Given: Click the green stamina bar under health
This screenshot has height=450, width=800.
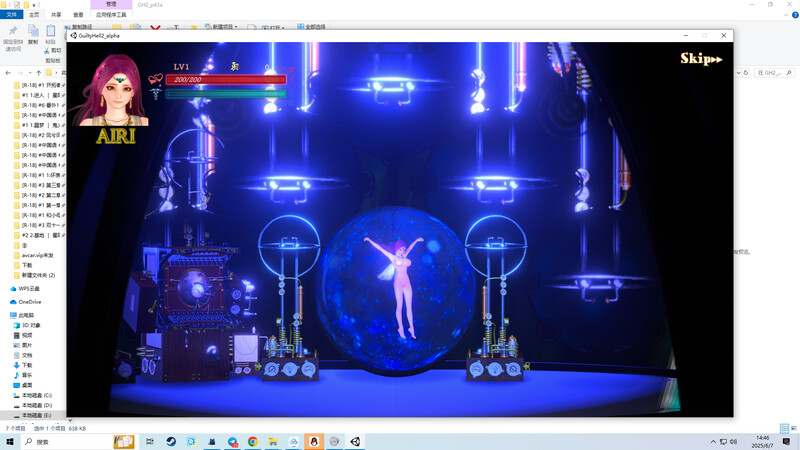Looking at the screenshot, I should [226, 93].
